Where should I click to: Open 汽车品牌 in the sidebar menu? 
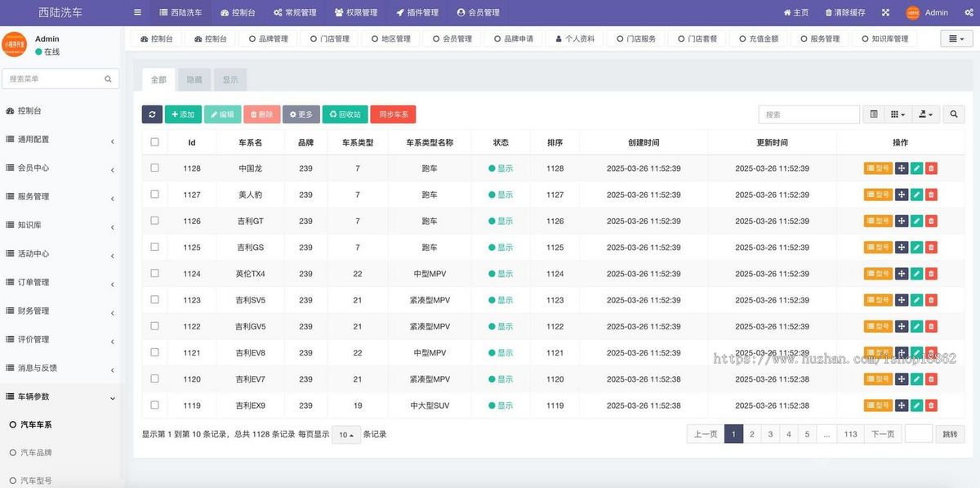(x=36, y=452)
